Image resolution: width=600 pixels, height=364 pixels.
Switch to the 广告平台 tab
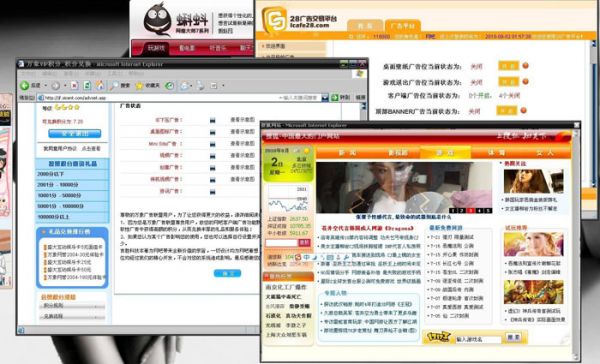pos(403,26)
